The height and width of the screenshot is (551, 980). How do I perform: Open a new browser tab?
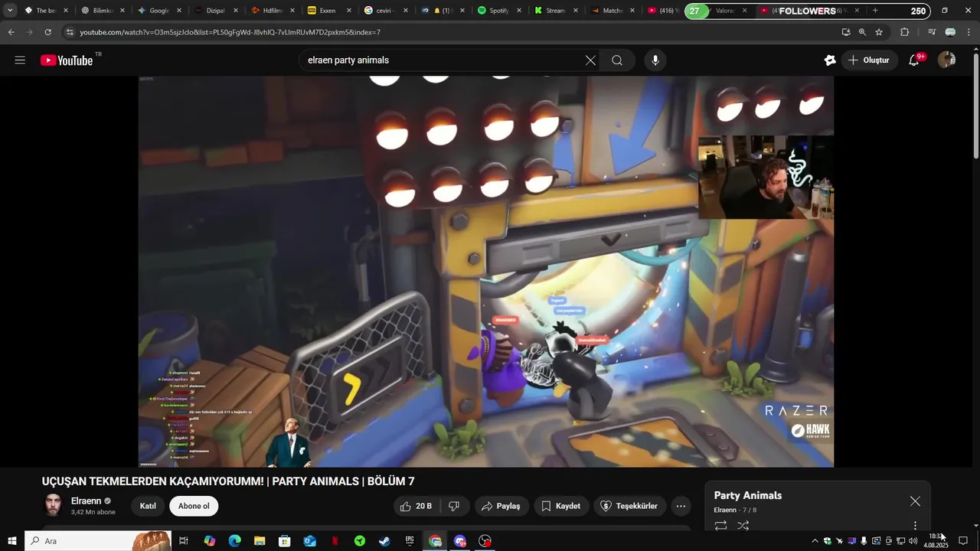click(x=875, y=11)
